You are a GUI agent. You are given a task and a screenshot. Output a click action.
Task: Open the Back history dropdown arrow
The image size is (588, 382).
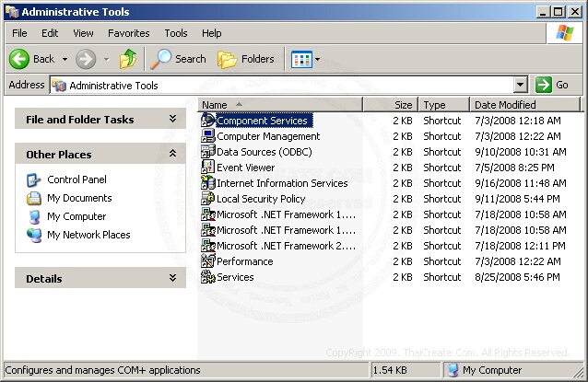[65, 59]
